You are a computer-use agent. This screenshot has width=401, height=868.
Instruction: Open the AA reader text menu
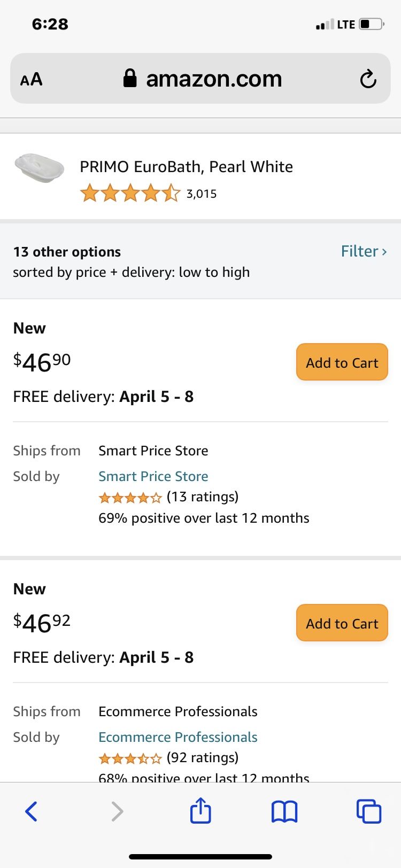pyautogui.click(x=31, y=79)
